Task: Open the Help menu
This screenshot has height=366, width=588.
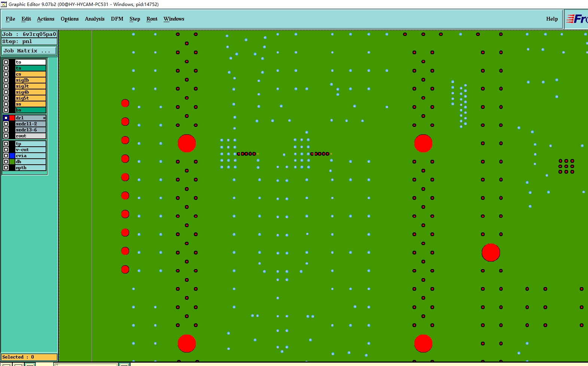Action: pos(552,19)
